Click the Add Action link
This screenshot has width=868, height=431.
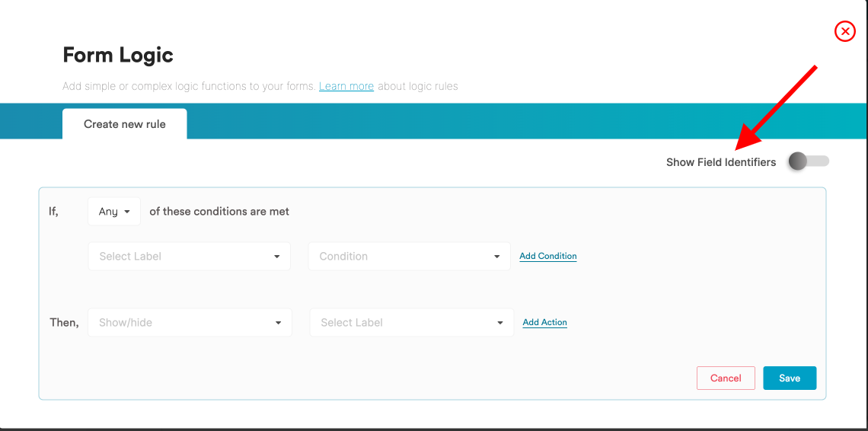pos(544,322)
